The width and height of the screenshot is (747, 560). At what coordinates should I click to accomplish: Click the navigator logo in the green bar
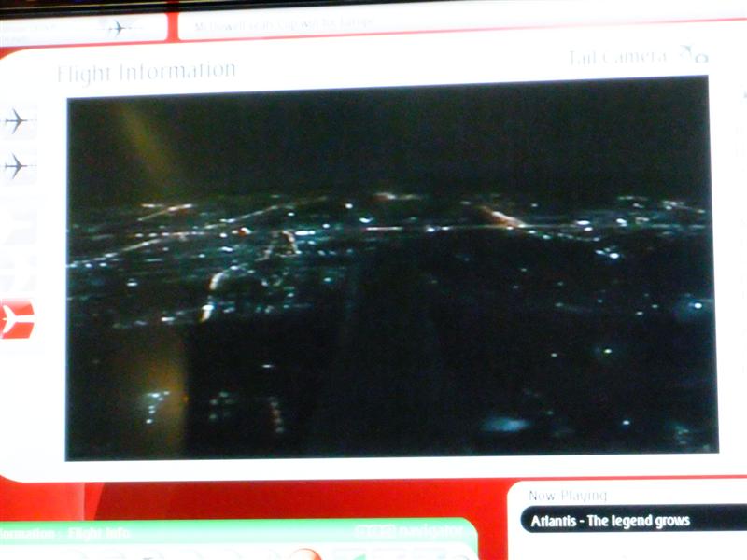pos(369,531)
